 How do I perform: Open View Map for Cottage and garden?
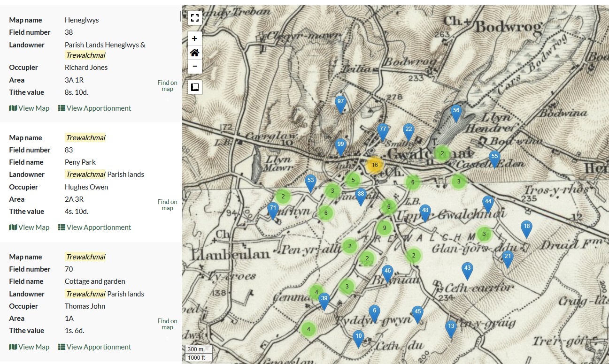tap(29, 347)
